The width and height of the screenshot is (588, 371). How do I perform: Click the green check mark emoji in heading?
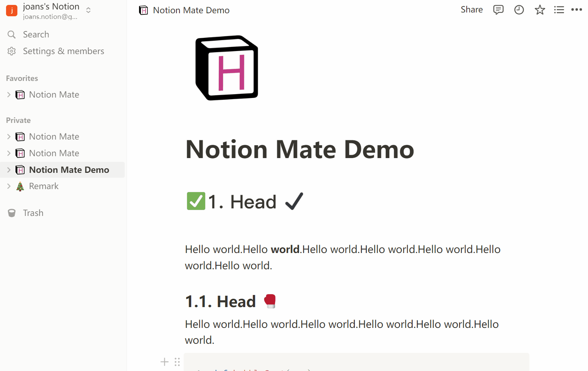196,201
